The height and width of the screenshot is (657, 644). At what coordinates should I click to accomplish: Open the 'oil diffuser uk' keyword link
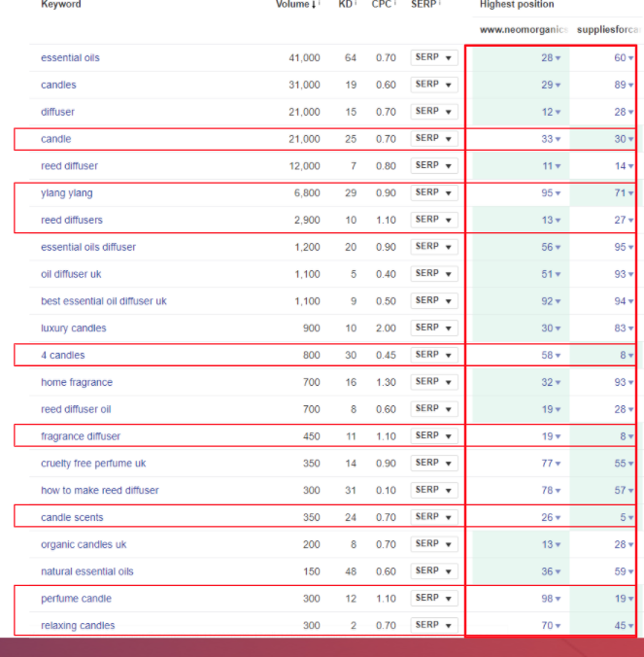(x=71, y=274)
